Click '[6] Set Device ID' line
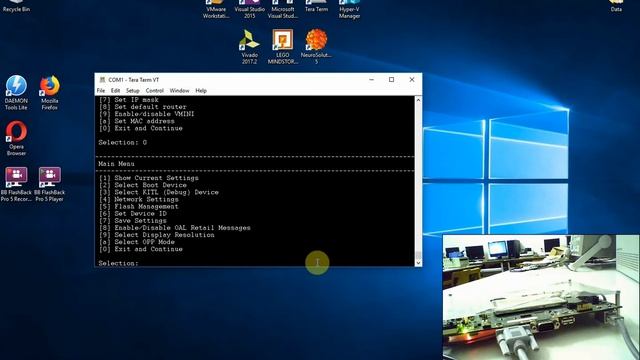The height and width of the screenshot is (360, 640). (x=133, y=213)
